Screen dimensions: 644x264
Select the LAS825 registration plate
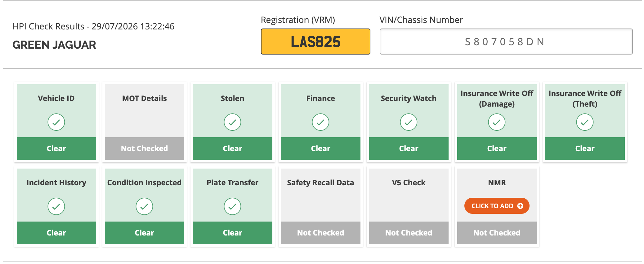[x=315, y=42]
